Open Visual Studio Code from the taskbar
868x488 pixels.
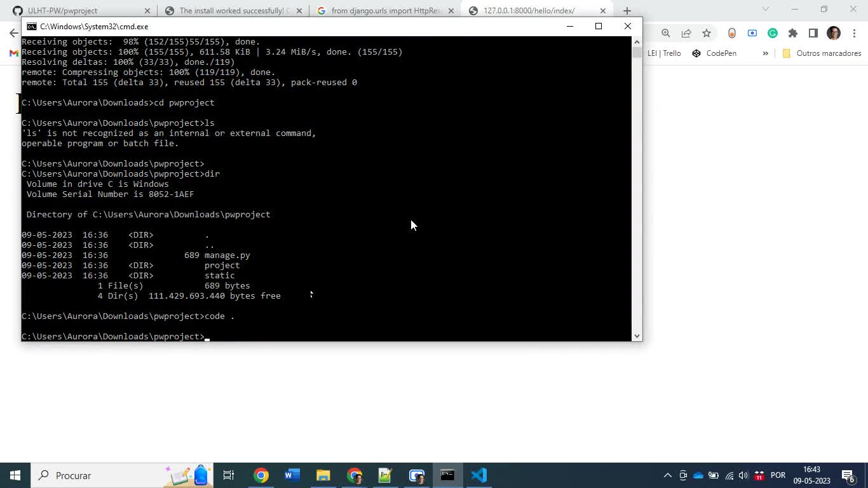[478, 475]
